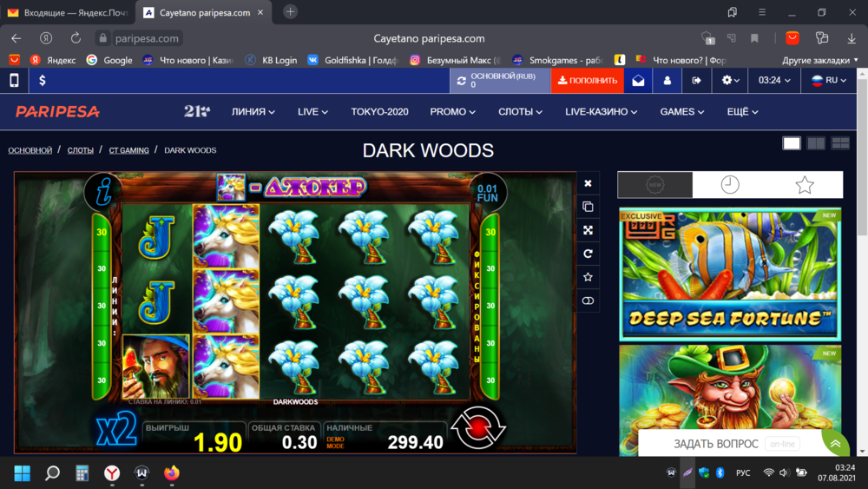The width and height of the screenshot is (868, 489).
Task: Open Firefox from taskbar
Action: click(172, 473)
